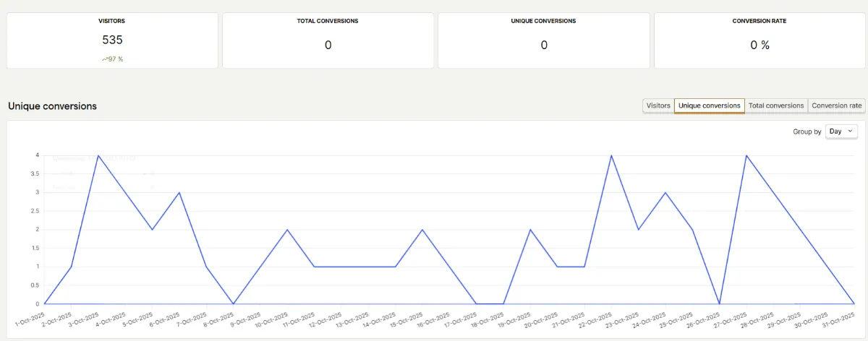Viewport: 868px width, 341px height.
Task: Switch to the Visitors chart tab
Action: (x=658, y=105)
